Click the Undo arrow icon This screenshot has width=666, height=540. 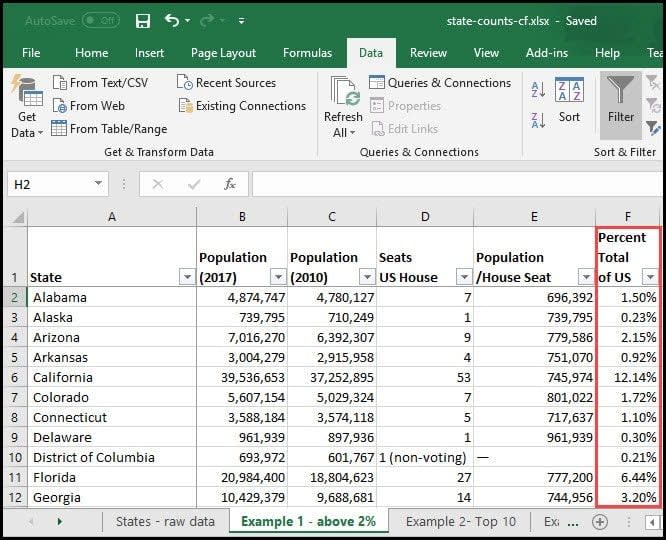(x=172, y=20)
